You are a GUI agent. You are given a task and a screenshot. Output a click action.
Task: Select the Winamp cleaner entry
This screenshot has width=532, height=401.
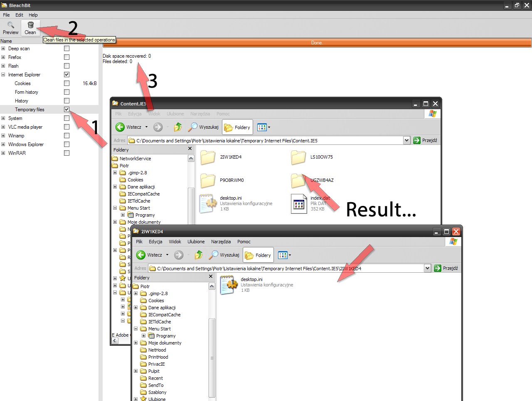pyautogui.click(x=16, y=136)
